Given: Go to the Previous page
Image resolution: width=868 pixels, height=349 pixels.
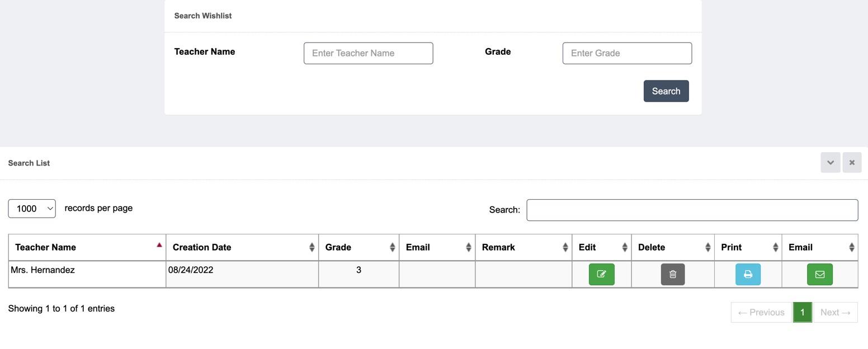Looking at the screenshot, I should [x=761, y=312].
